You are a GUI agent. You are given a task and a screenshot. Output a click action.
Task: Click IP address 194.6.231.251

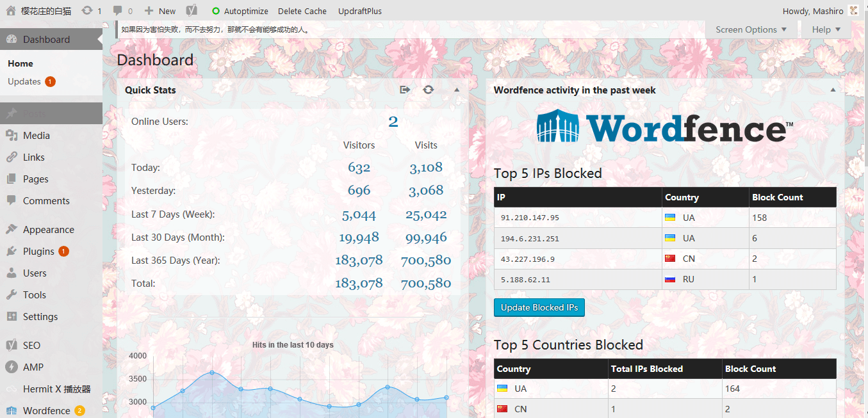(x=530, y=238)
